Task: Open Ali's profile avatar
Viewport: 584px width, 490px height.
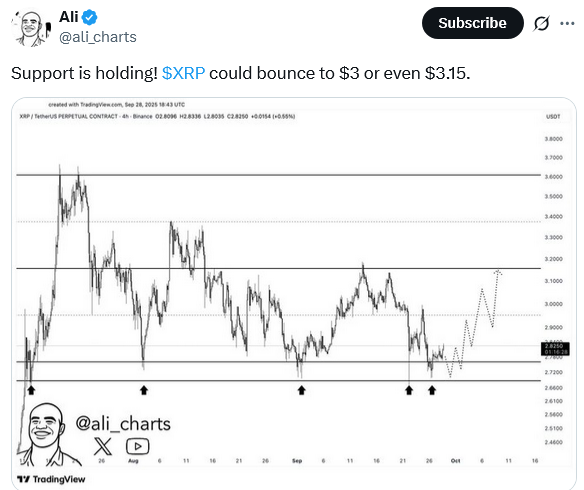Action: 31,29
